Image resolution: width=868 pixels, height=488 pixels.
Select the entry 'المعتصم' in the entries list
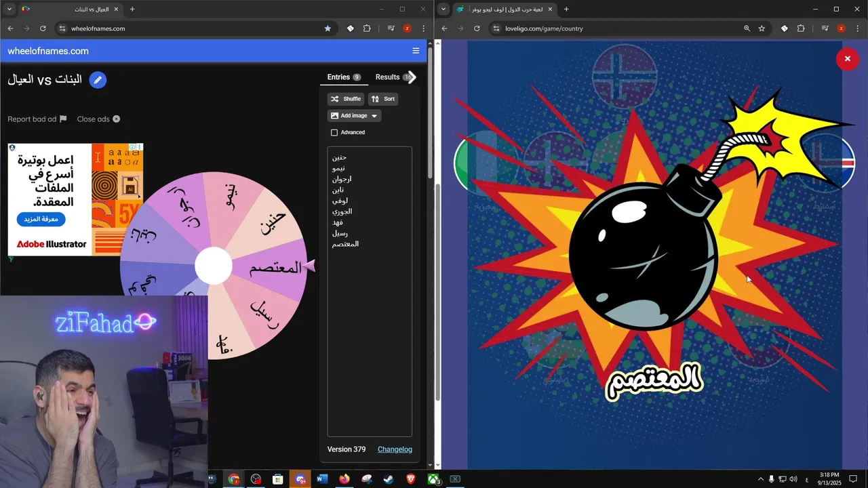click(345, 244)
